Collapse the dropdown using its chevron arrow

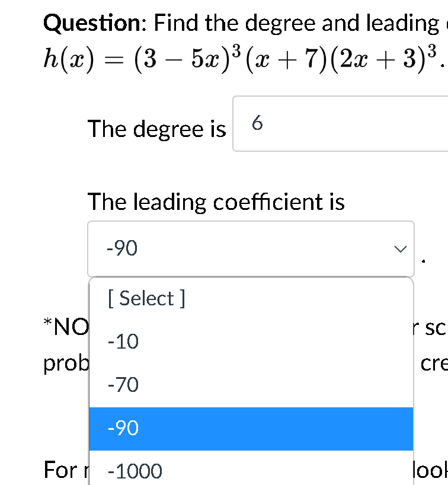point(401,249)
